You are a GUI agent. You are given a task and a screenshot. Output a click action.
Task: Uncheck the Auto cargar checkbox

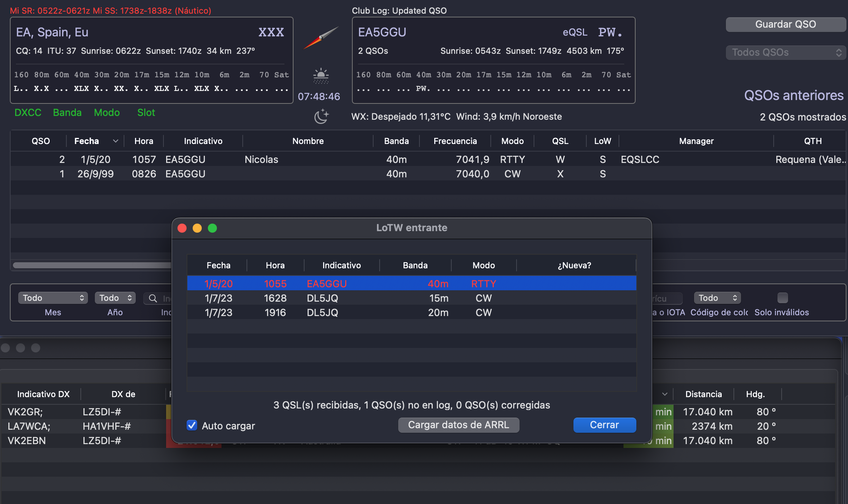192,425
